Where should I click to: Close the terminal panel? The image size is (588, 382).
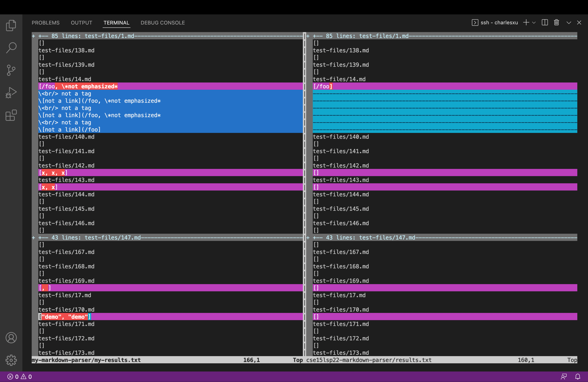(x=579, y=23)
